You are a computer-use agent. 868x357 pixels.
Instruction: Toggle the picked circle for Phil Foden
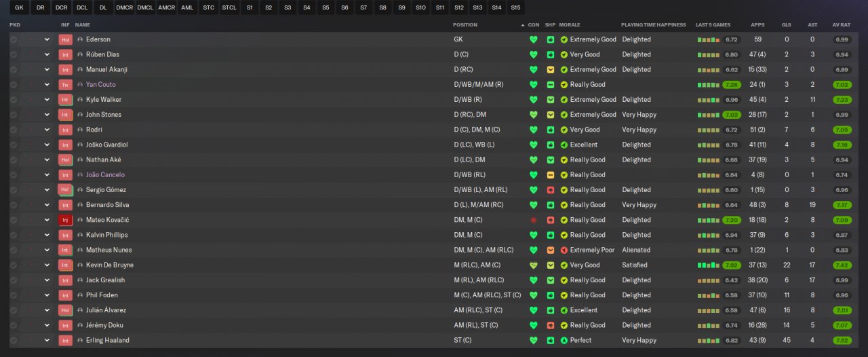14,295
